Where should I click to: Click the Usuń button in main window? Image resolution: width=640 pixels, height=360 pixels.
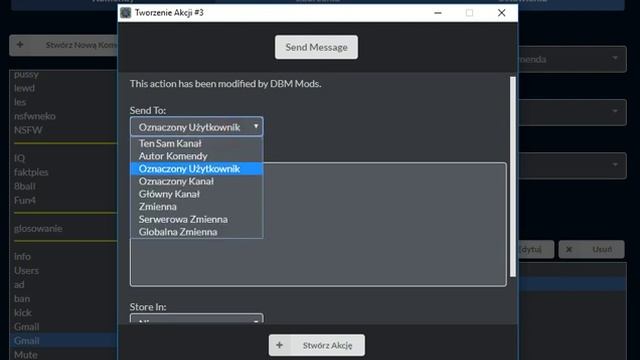[591, 249]
